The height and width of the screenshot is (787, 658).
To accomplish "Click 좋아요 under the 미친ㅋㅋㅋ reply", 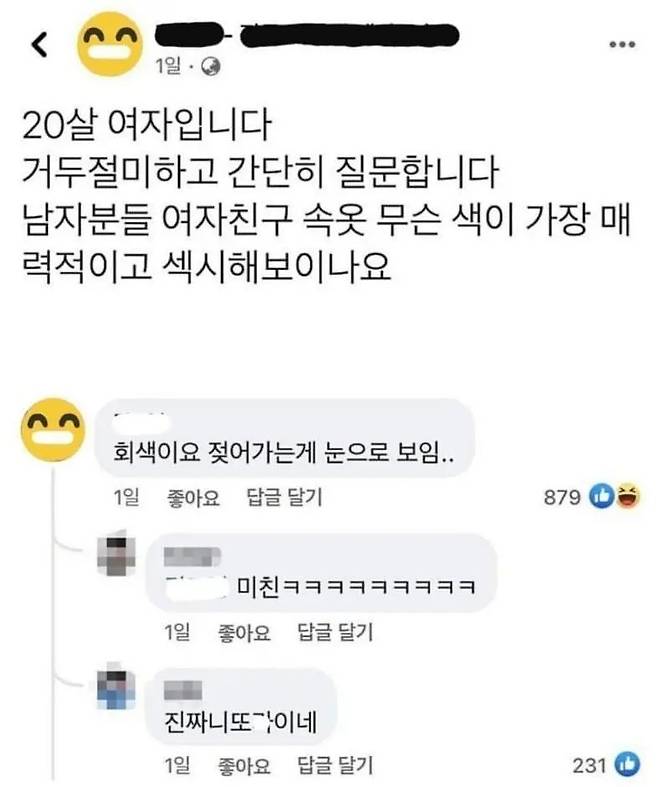I will pos(244,632).
